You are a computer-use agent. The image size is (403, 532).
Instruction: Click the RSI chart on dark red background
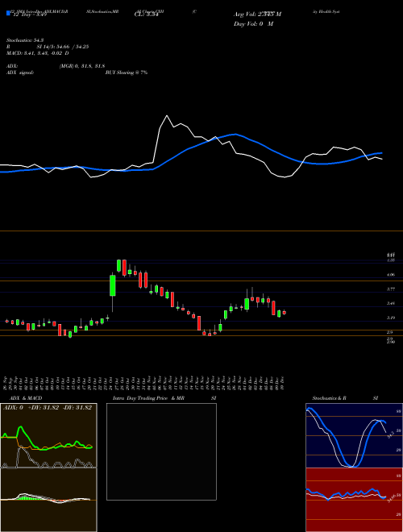[354, 500]
